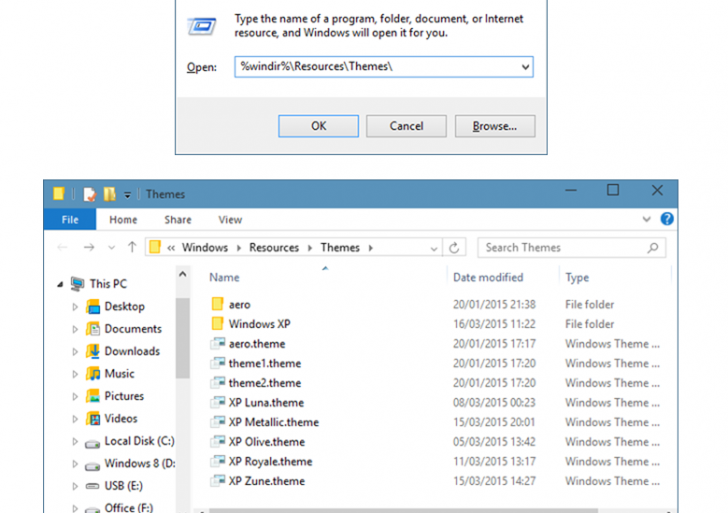This screenshot has height=513, width=728.
Task: Open the File menu tab
Action: point(70,220)
